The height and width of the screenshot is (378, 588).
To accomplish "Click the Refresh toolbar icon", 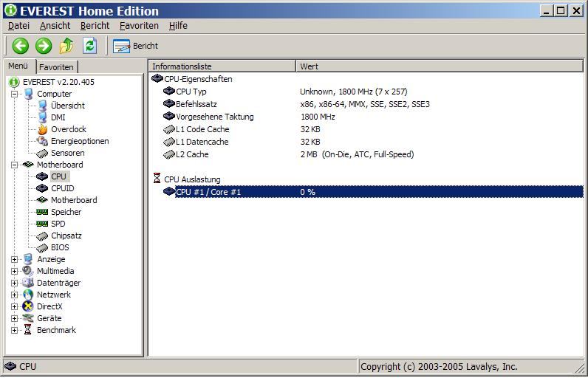I will click(x=89, y=46).
